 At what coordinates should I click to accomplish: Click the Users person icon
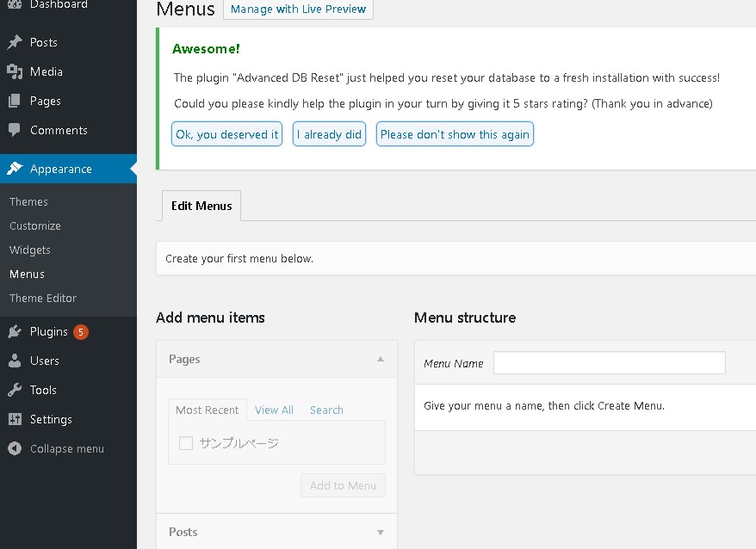click(x=15, y=361)
